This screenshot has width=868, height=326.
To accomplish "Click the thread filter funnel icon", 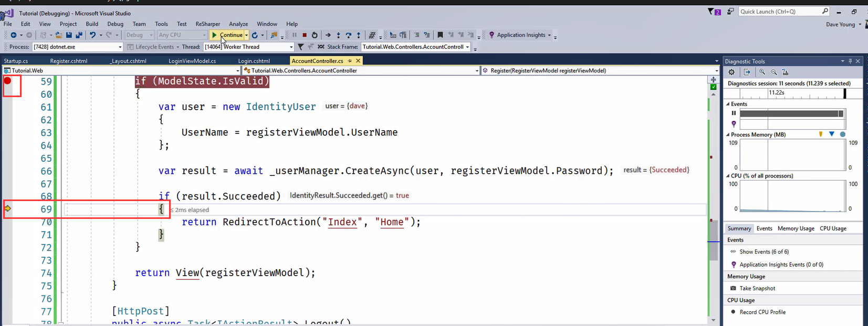I will (x=300, y=47).
